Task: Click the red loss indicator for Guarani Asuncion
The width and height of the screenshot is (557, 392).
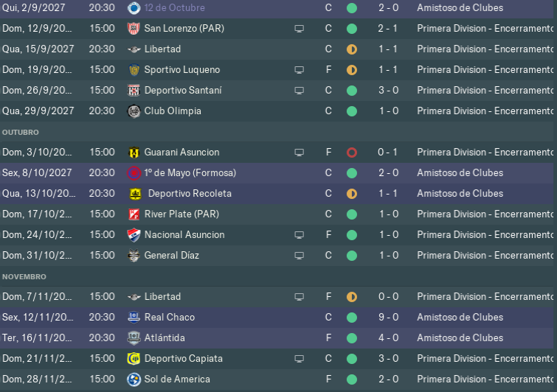Action: 352,153
